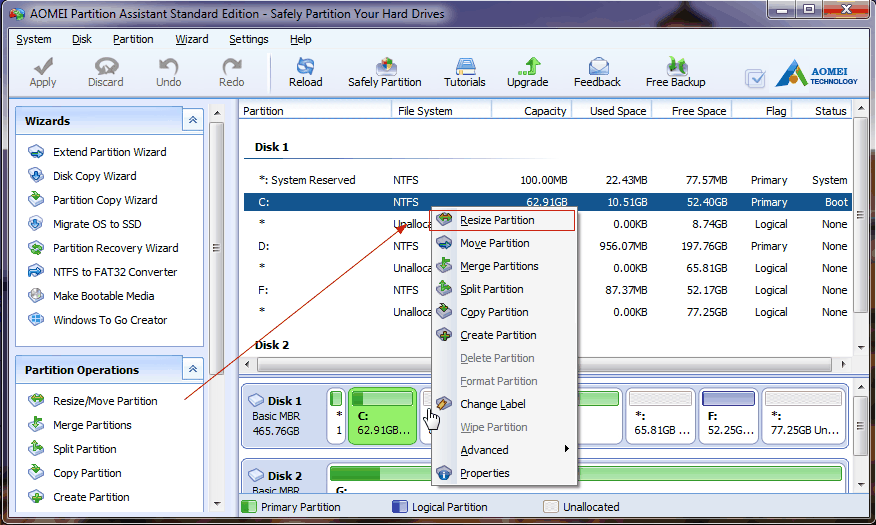Sort by the Status column header
Viewport: 876px width, 525px height.
pos(822,111)
